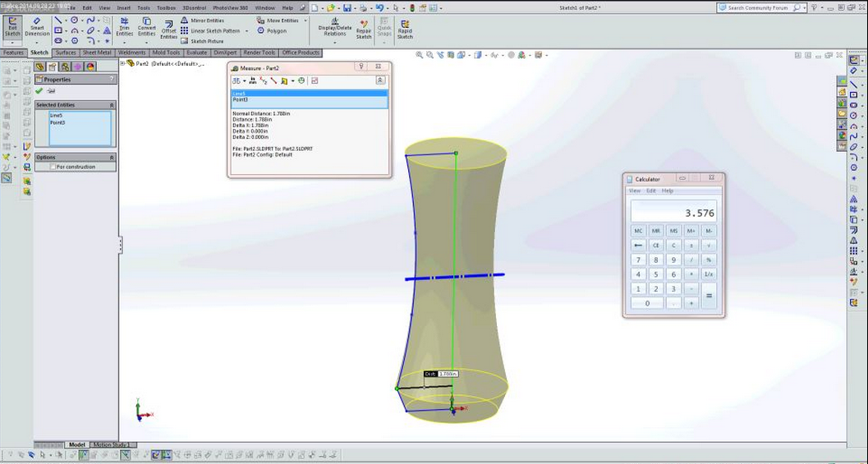
Task: Switch to the Surfaces tab
Action: (66, 53)
